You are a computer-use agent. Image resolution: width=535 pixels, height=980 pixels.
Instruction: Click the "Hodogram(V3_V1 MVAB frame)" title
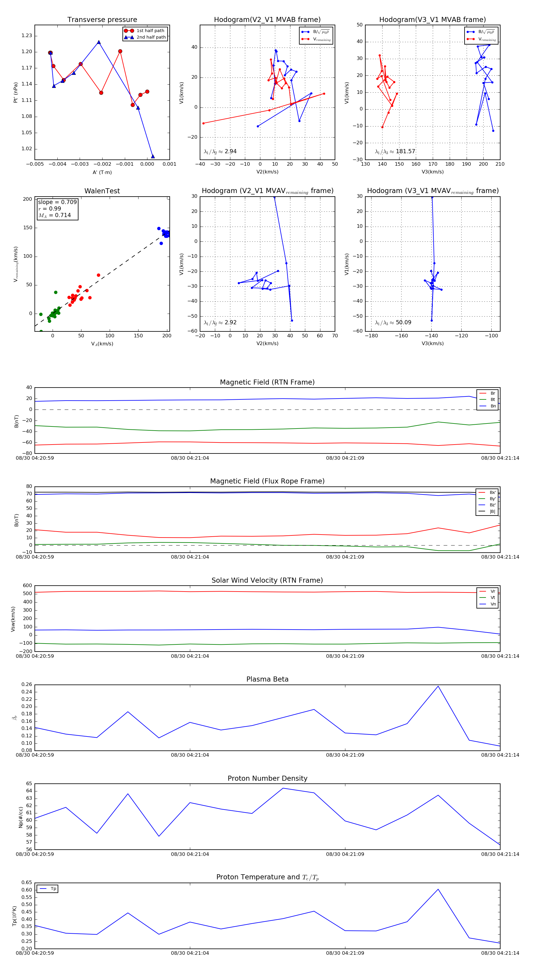coord(432,20)
